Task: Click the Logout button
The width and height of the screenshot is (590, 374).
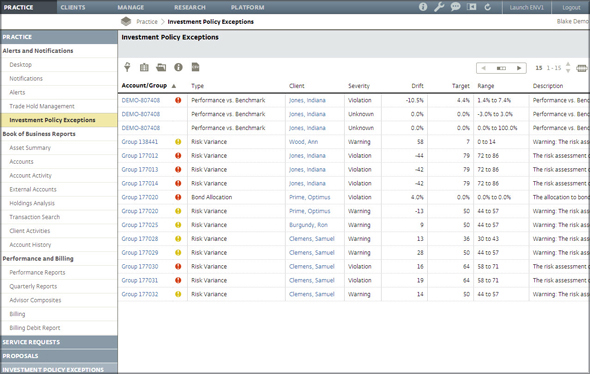Action: pos(571,7)
